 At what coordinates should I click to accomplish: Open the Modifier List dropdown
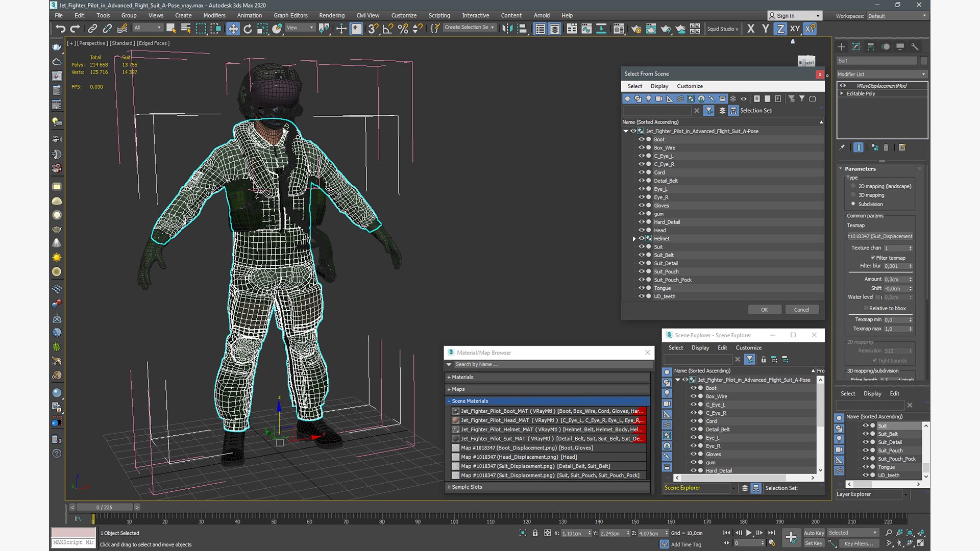tap(881, 74)
